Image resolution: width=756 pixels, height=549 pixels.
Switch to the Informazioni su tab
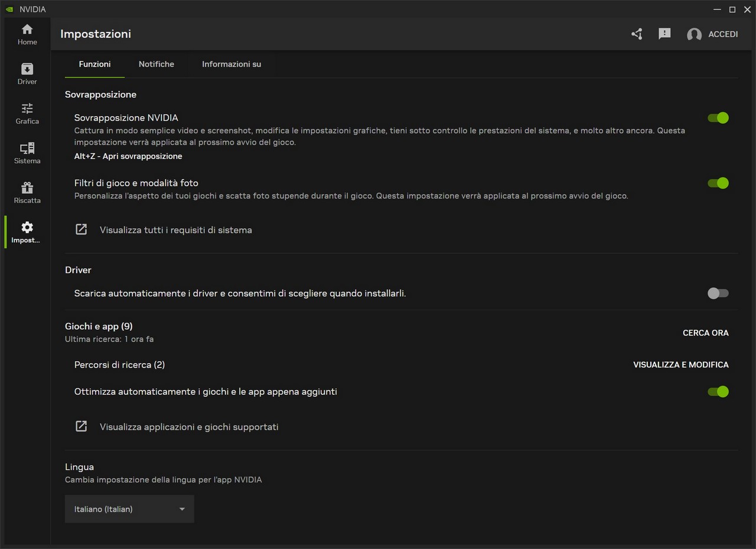[x=232, y=64]
